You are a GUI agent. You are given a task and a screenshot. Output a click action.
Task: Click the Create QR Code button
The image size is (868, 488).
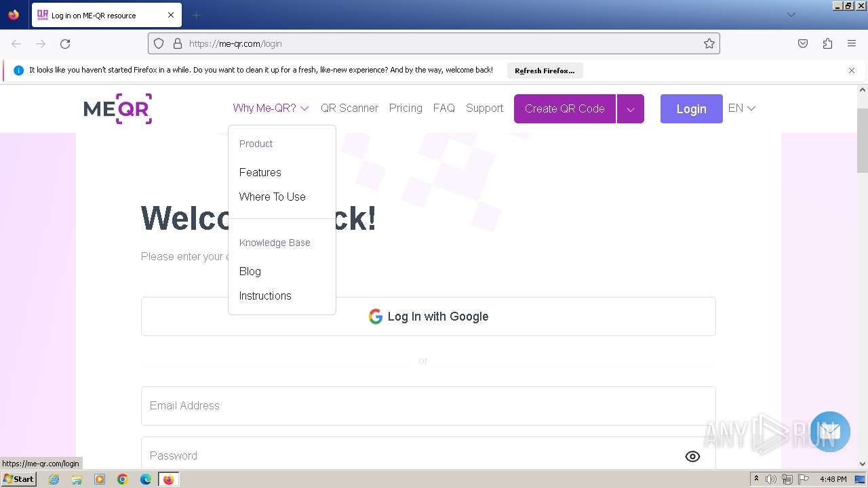pos(565,108)
